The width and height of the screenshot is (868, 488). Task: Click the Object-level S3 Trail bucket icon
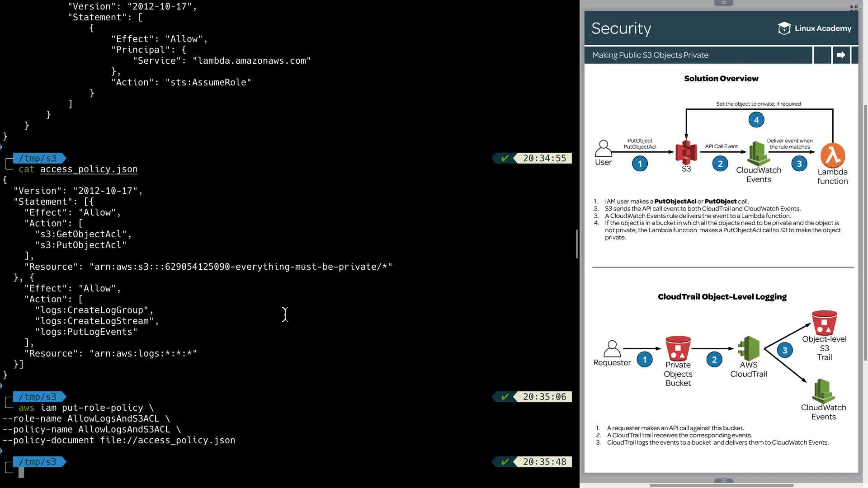[x=824, y=322]
